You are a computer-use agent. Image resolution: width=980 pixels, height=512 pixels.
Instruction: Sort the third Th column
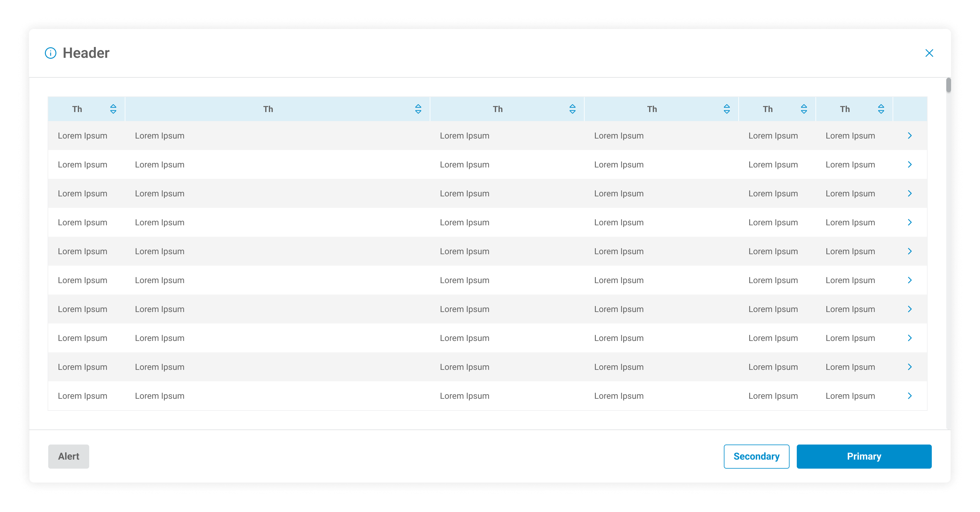point(572,109)
